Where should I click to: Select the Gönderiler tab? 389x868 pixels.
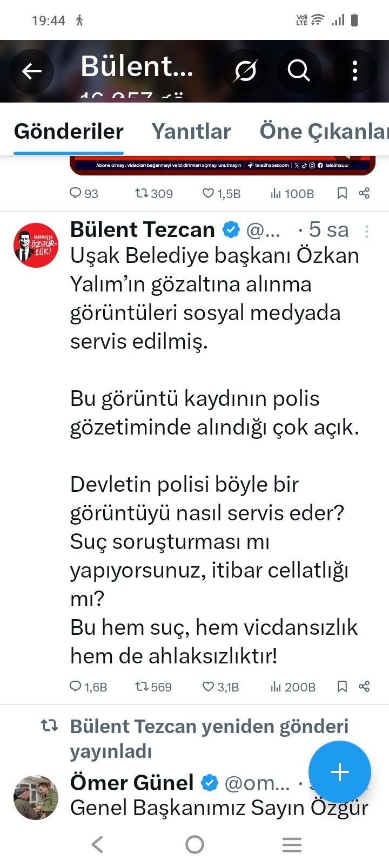(69, 131)
